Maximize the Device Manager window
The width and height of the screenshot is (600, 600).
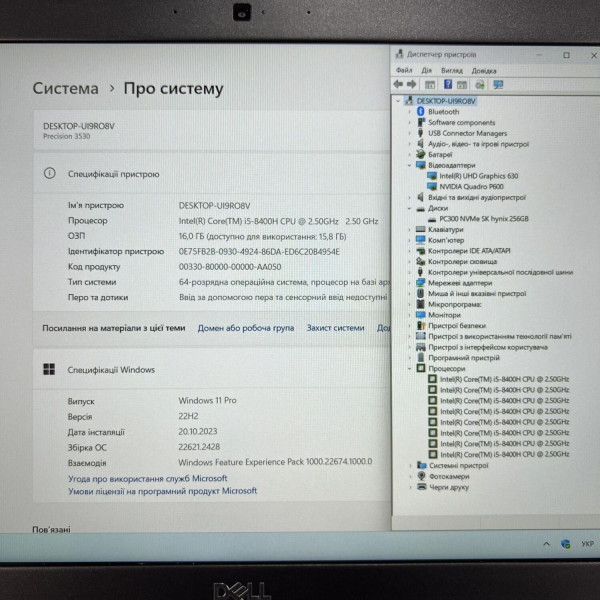pyautogui.click(x=566, y=55)
